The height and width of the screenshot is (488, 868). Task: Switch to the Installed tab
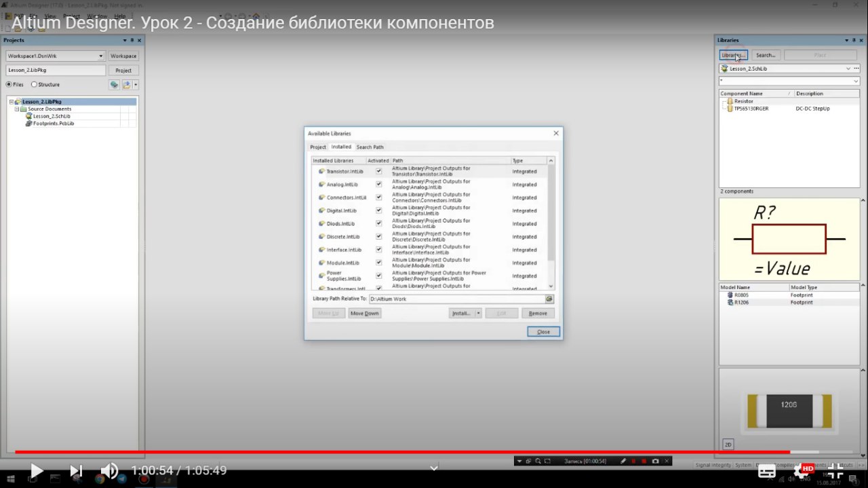(341, 147)
